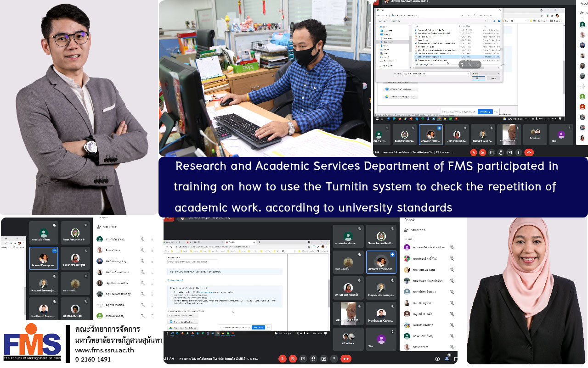Open the www.fms.ssru.ac.th website link
The height and width of the screenshot is (368, 588).
click(x=104, y=350)
